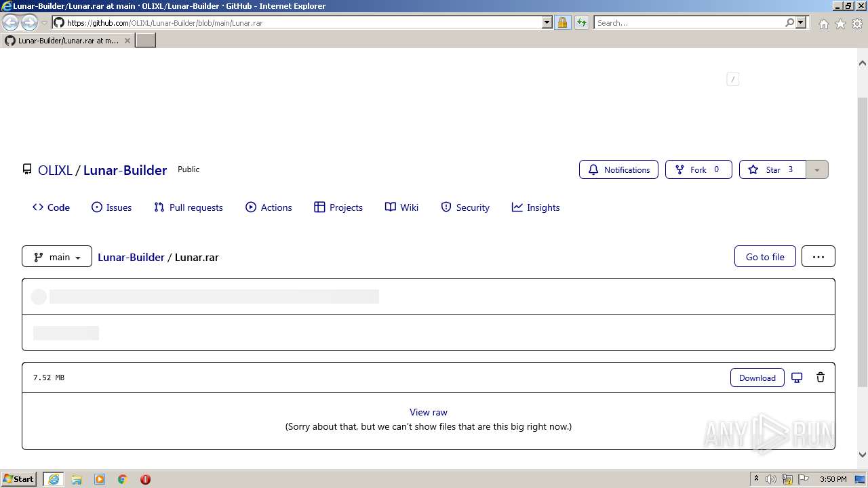Open the Windows Start menu
Image resolution: width=868 pixels, height=488 pixels.
click(19, 479)
